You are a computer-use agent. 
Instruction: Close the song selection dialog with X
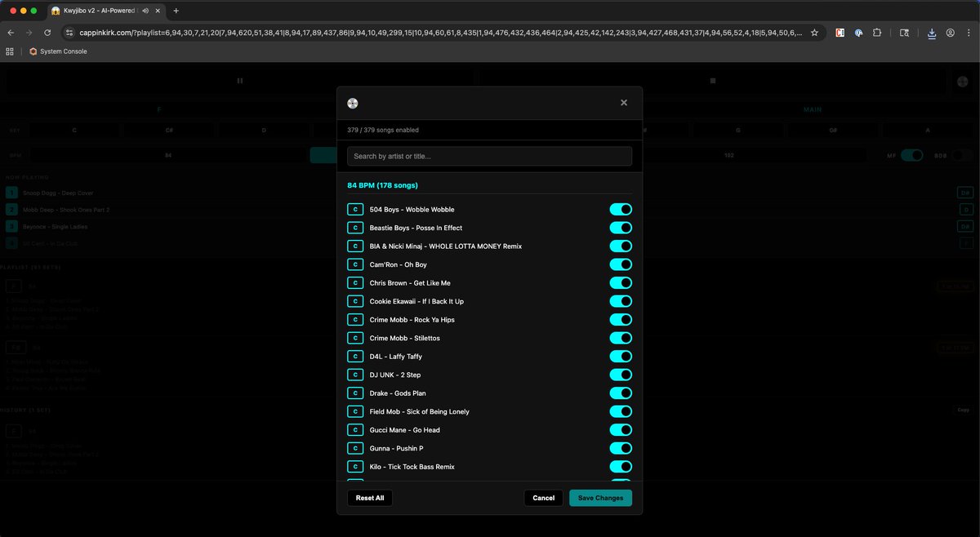coord(624,103)
